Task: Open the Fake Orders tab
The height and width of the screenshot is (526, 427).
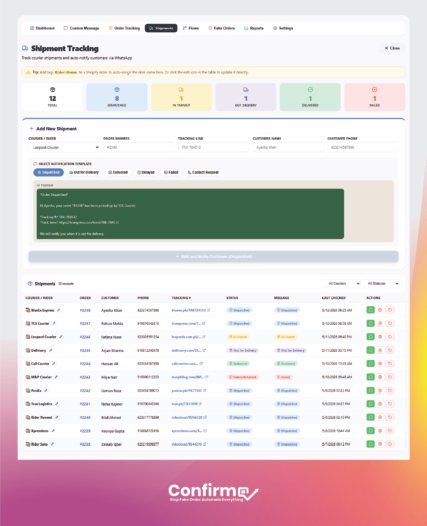Action: tap(221, 28)
